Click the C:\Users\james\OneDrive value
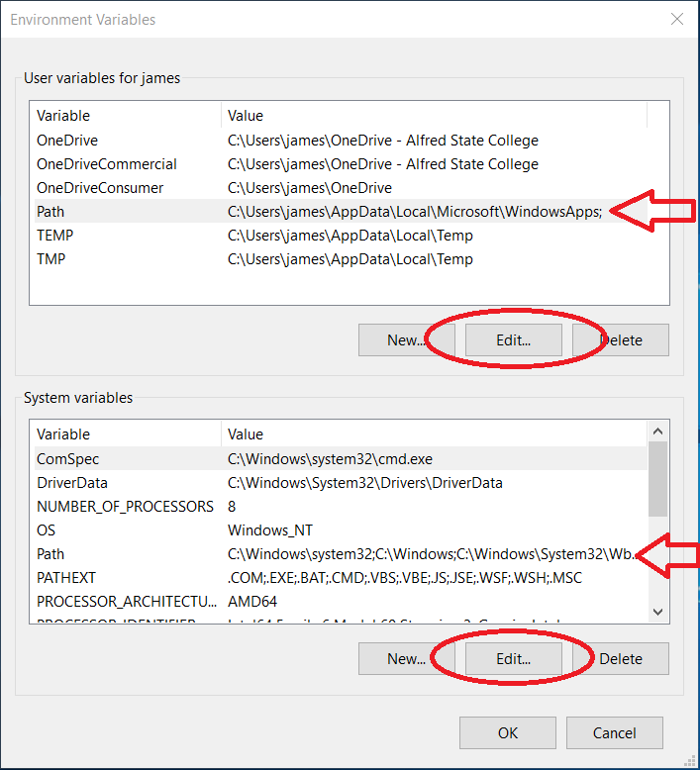Screen dimensions: 700x770 coord(310,188)
